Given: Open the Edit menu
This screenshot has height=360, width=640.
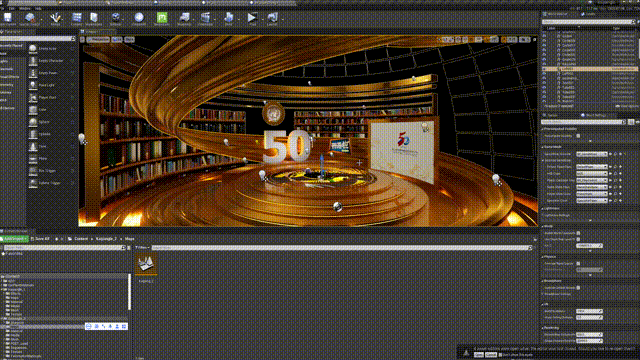Looking at the screenshot, I should 12,8.
